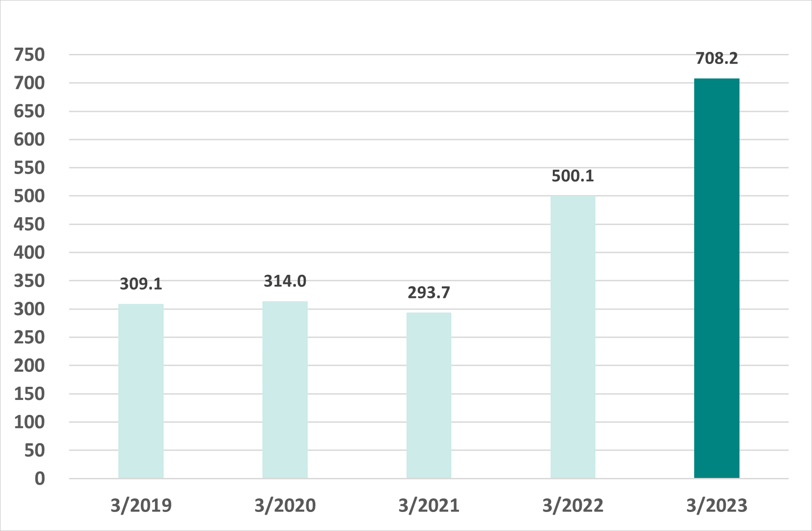Select the 309.1 data label
This screenshot has width=812, height=531.
[x=141, y=284]
